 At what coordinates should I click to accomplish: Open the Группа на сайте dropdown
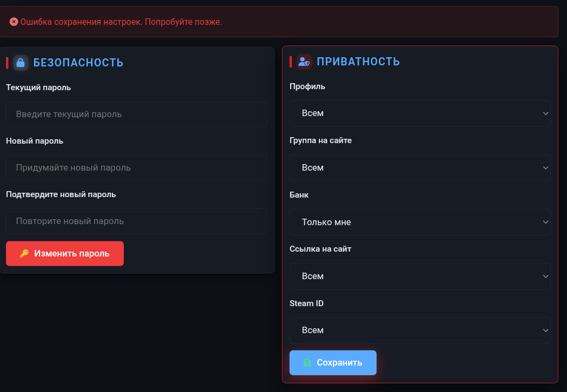click(x=420, y=167)
